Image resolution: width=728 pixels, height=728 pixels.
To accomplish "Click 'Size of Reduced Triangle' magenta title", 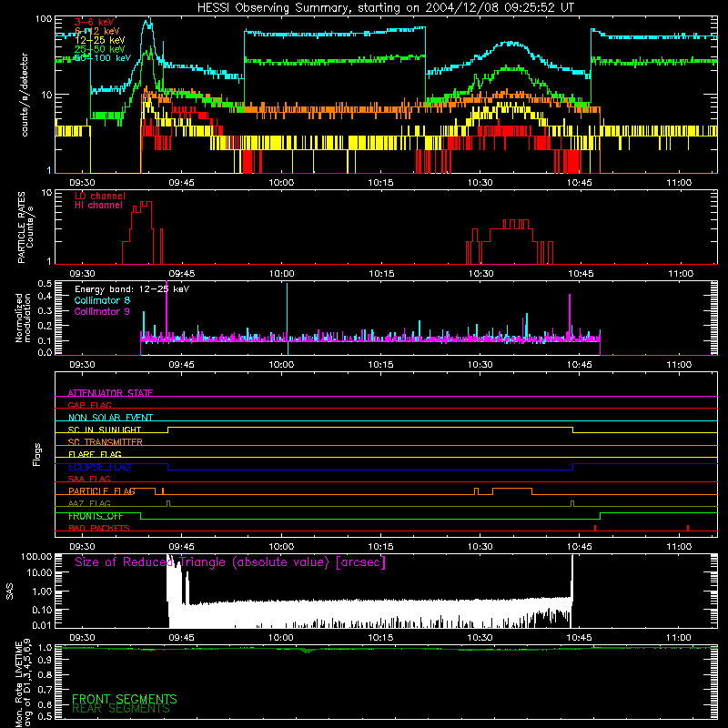I will (230, 562).
